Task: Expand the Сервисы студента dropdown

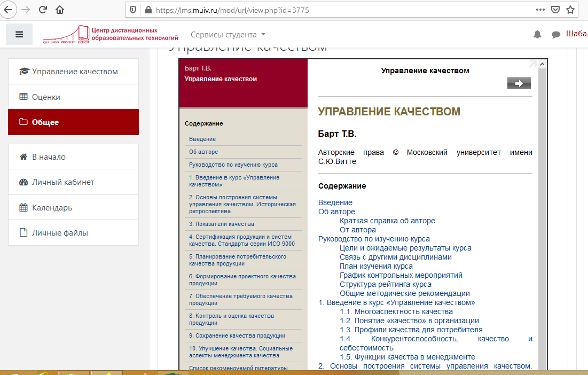Action: coord(228,35)
